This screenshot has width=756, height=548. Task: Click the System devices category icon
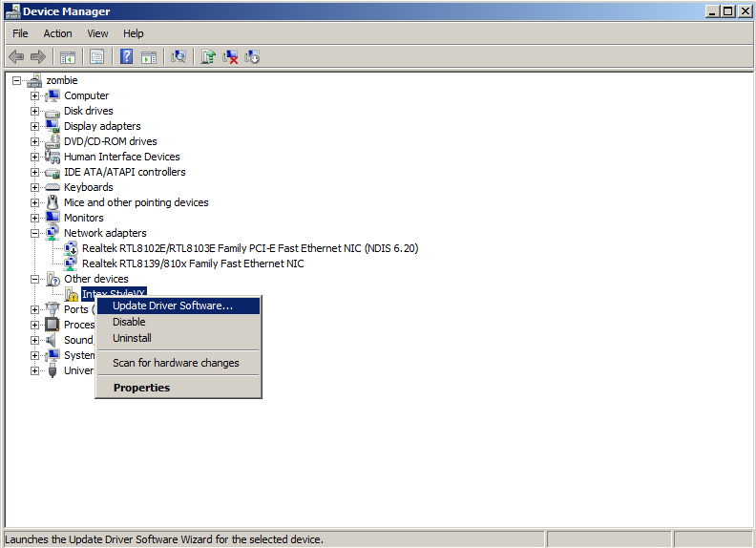coord(52,355)
